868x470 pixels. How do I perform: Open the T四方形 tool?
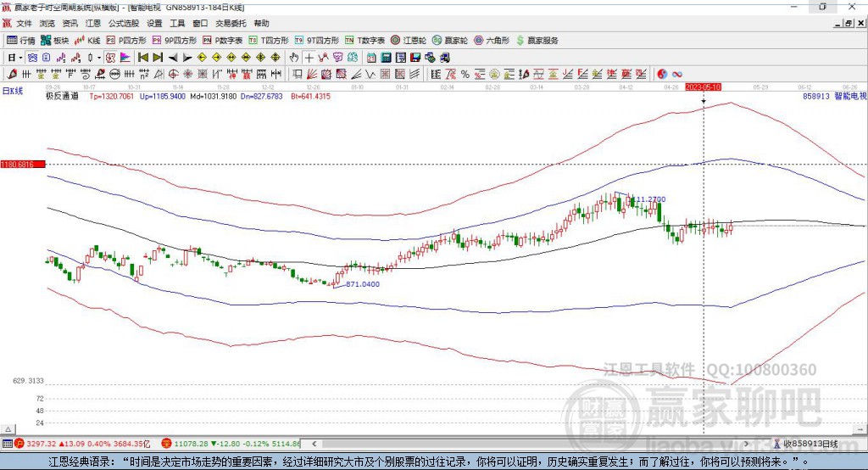pos(269,41)
